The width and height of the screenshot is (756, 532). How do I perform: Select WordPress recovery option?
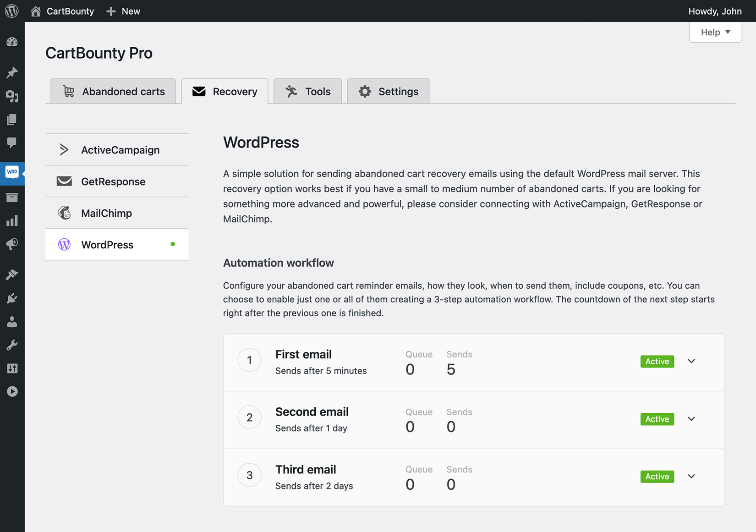point(117,245)
